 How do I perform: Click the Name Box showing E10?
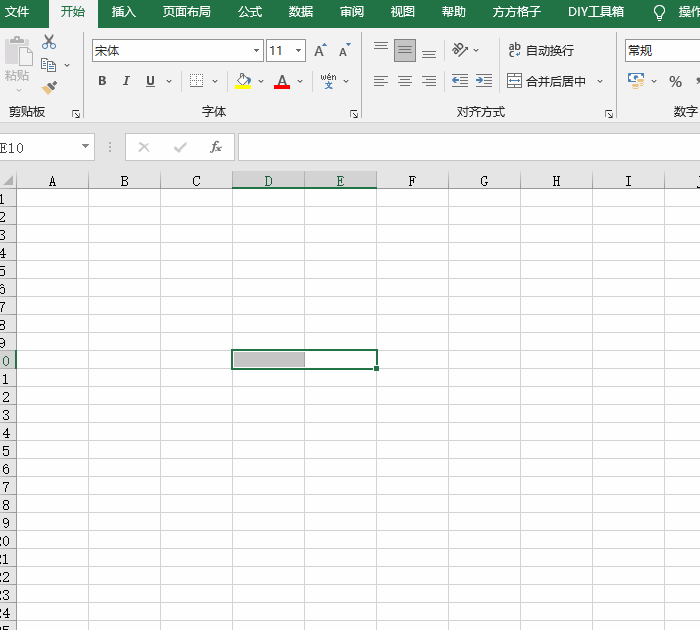click(x=39, y=147)
